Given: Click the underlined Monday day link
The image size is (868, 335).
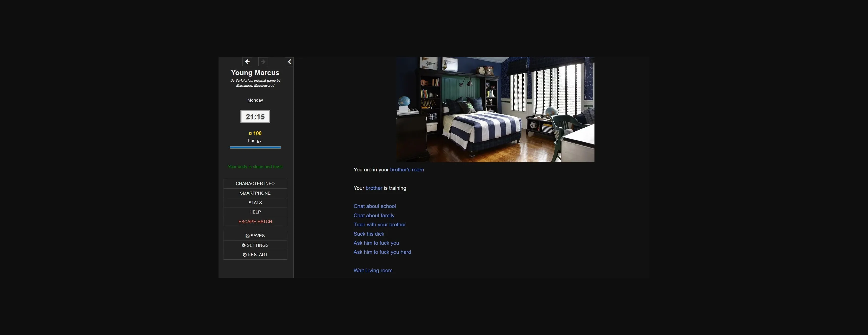Looking at the screenshot, I should coord(255,100).
